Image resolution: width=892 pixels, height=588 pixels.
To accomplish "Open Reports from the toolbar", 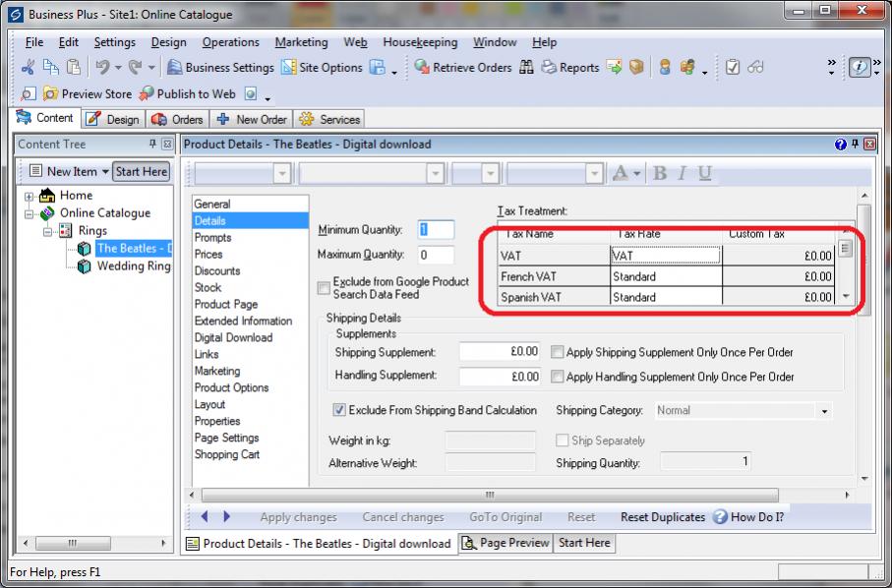I will tap(569, 68).
